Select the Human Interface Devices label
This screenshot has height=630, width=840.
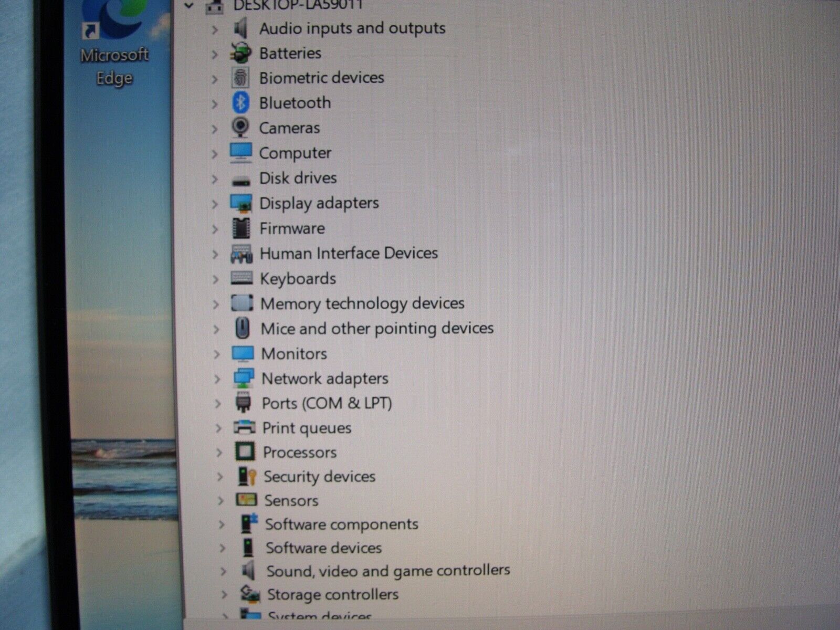click(349, 253)
